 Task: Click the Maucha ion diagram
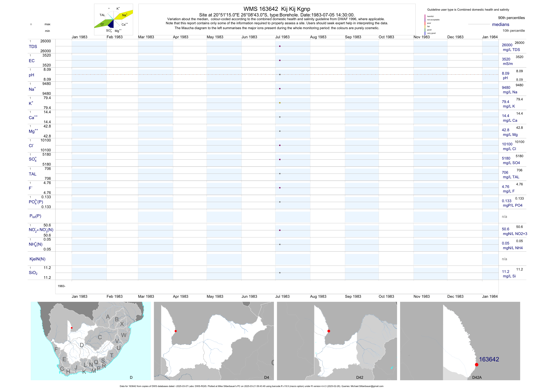(113, 20)
